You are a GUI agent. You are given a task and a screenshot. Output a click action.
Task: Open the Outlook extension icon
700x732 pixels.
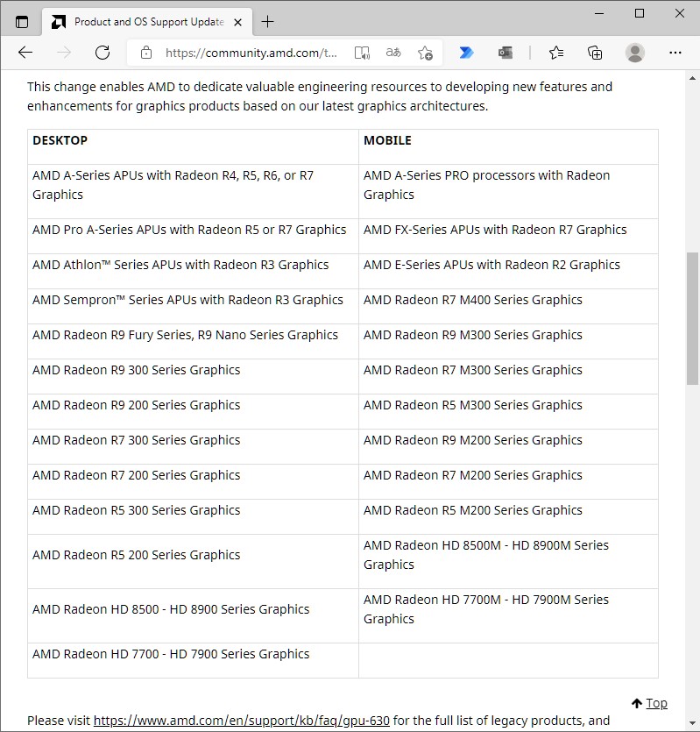pos(505,53)
